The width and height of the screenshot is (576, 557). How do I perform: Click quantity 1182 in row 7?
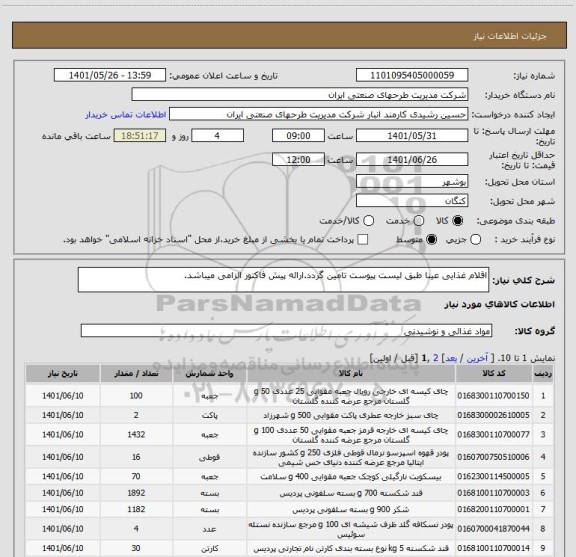pos(136,510)
